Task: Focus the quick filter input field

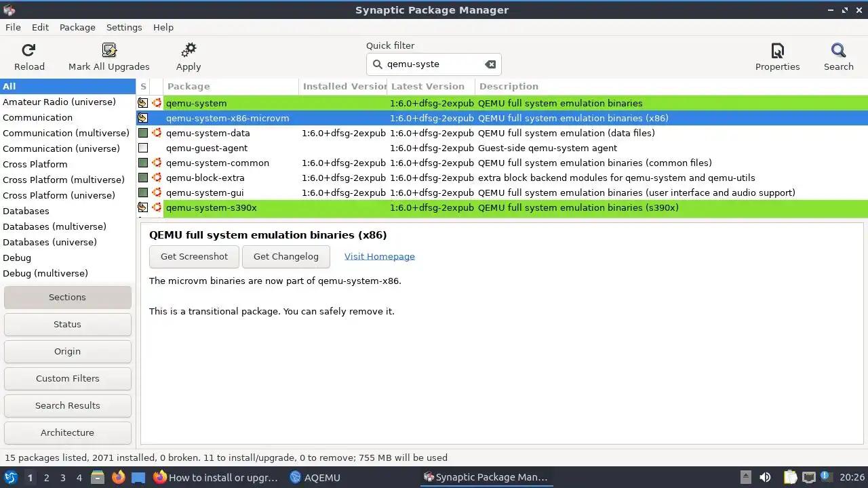Action: pyautogui.click(x=433, y=64)
